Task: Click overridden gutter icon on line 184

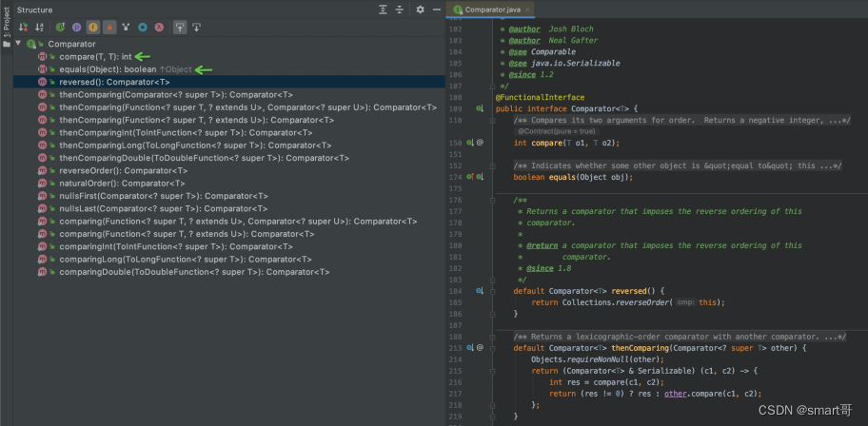Action: 480,291
